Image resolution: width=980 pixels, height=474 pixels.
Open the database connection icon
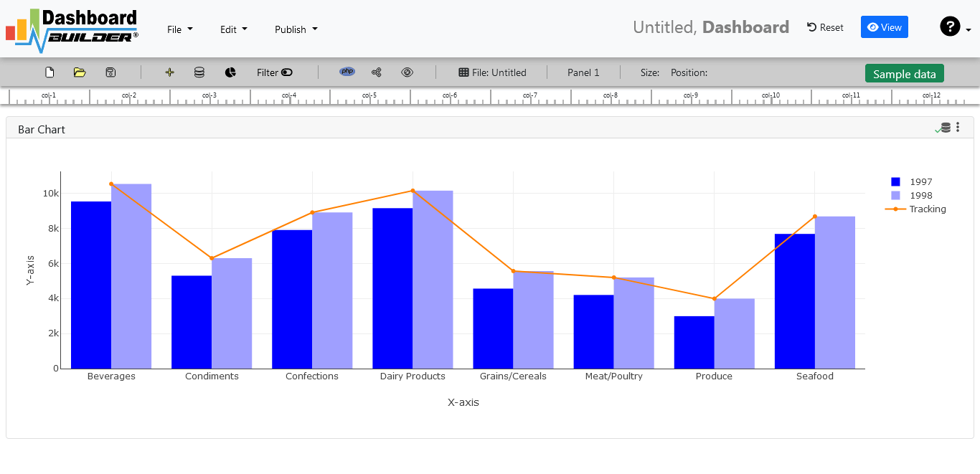click(199, 72)
